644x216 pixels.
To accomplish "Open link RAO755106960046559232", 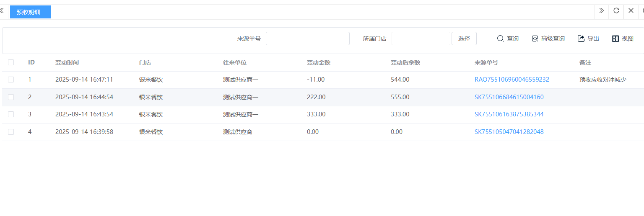I will click(512, 80).
